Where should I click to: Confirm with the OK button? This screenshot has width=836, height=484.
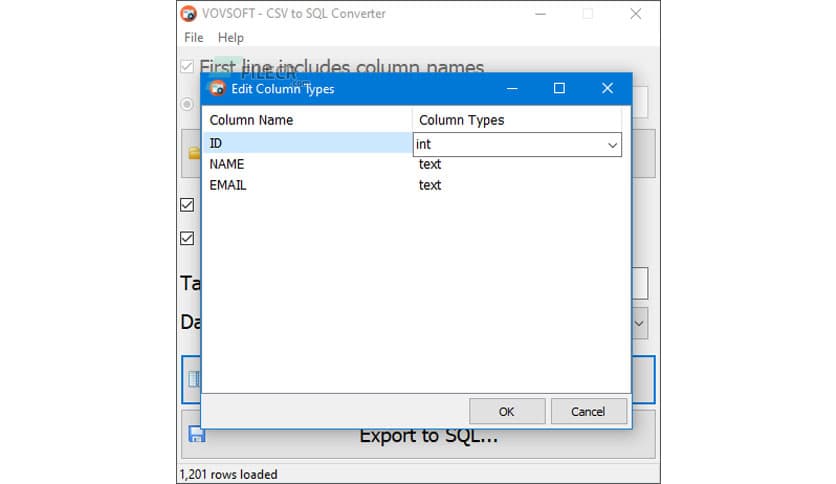[x=507, y=412]
